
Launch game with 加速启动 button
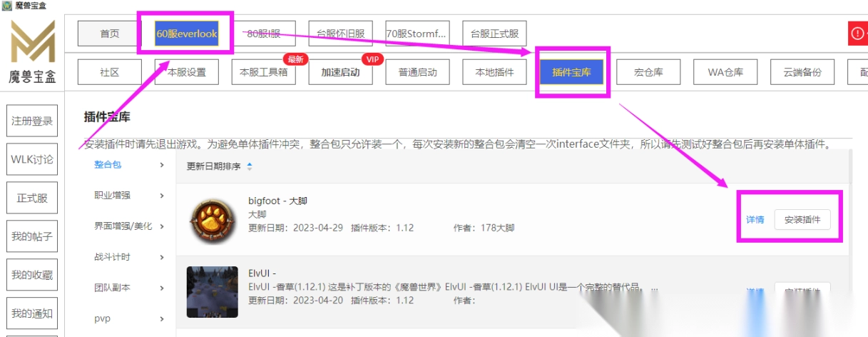pyautogui.click(x=340, y=72)
